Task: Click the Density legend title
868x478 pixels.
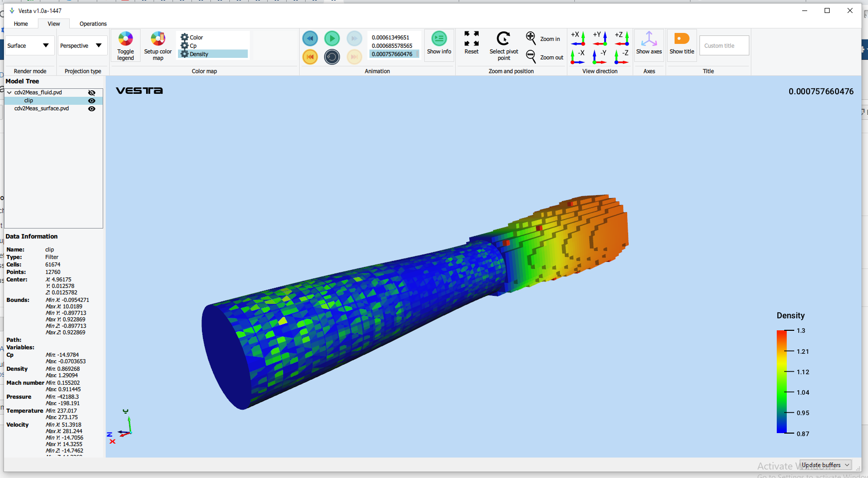Action: pyautogui.click(x=790, y=315)
